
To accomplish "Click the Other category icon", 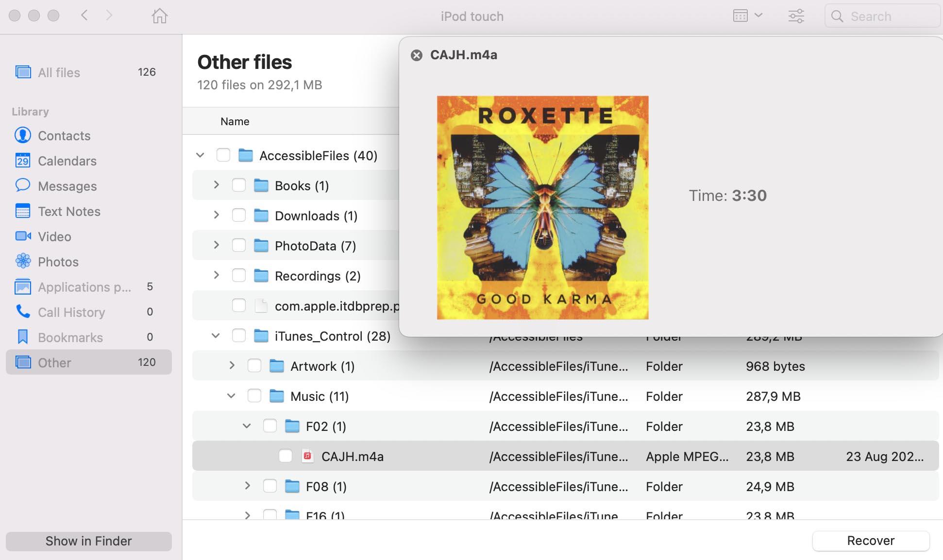I will pyautogui.click(x=23, y=362).
